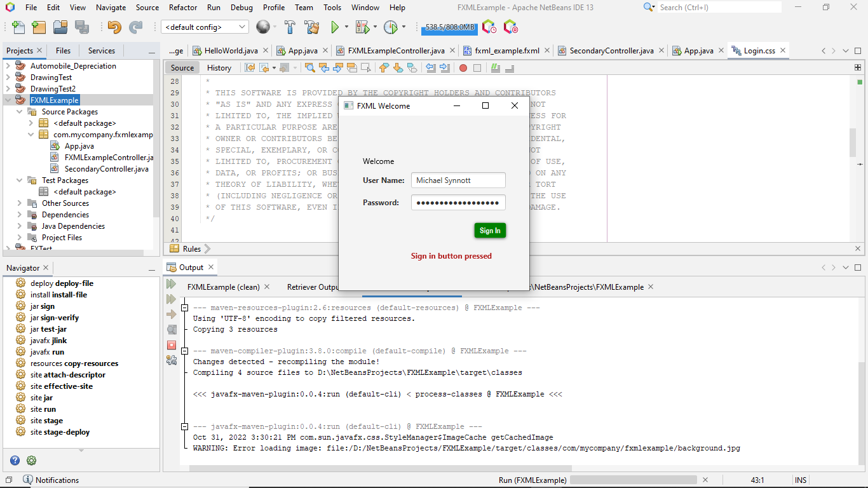Switch to the Services tab
This screenshot has width=868, height=488.
pyautogui.click(x=100, y=50)
